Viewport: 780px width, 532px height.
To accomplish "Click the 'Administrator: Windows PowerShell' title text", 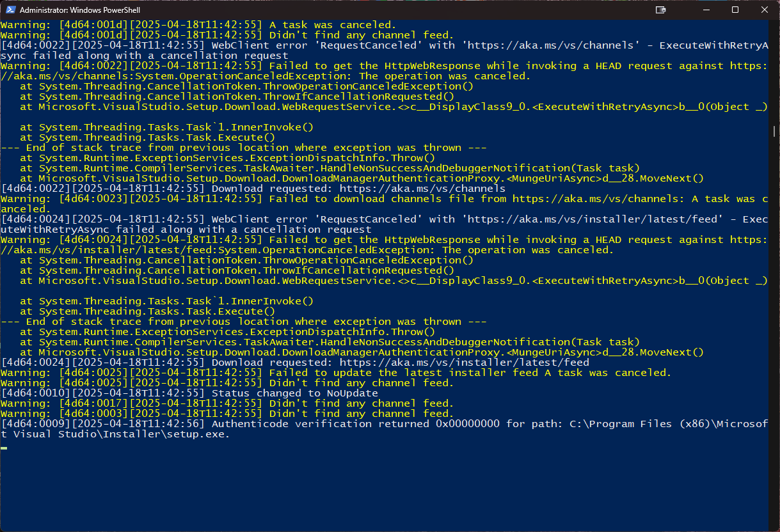I will [81, 11].
